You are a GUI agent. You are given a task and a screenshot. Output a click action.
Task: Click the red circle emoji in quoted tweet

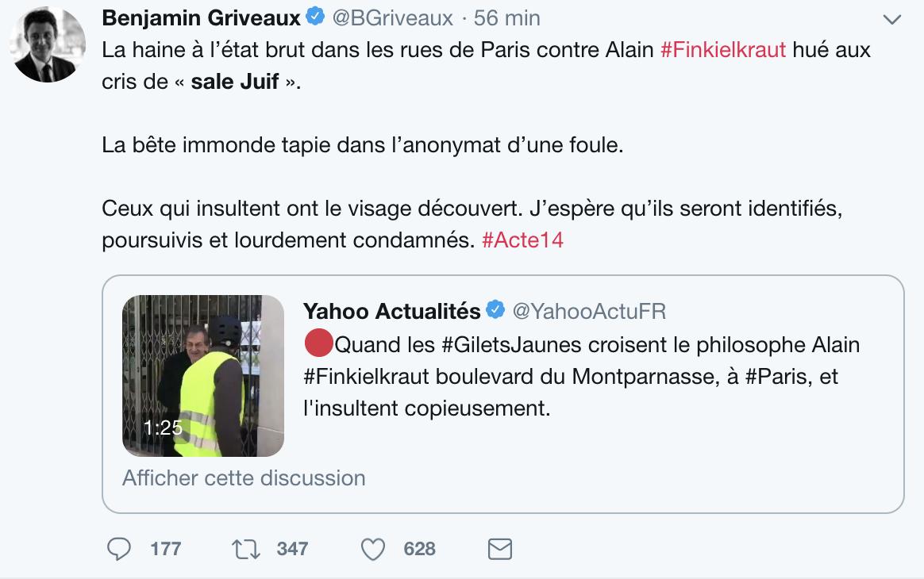(318, 344)
